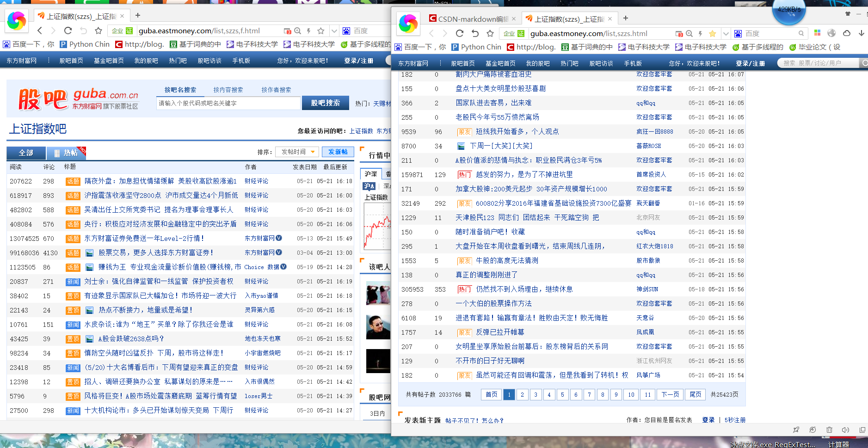The height and width of the screenshot is (448, 868).
Task: Open the colorful apps grid icon in right browser
Action: click(817, 33)
